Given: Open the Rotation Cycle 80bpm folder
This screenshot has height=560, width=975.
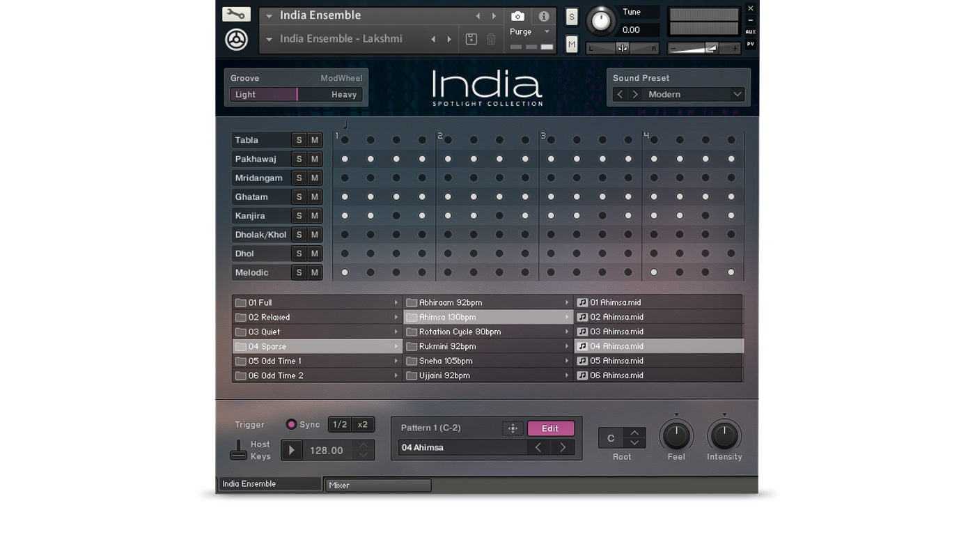Looking at the screenshot, I should point(488,332).
